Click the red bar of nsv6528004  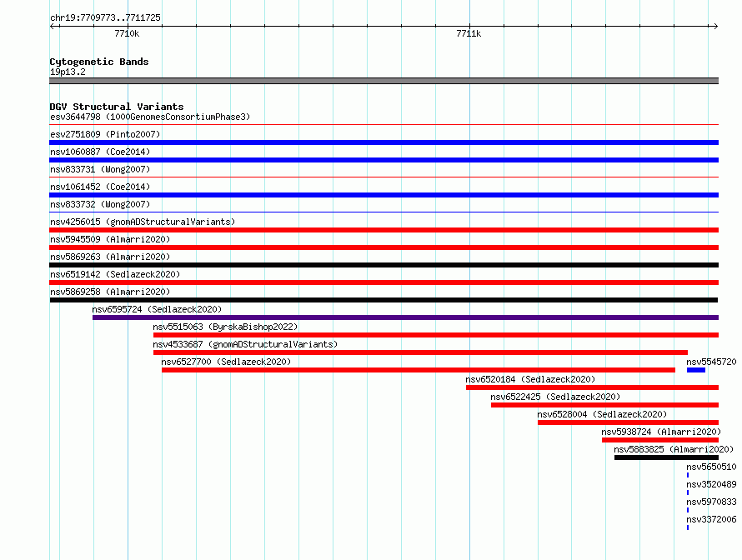coord(628,422)
